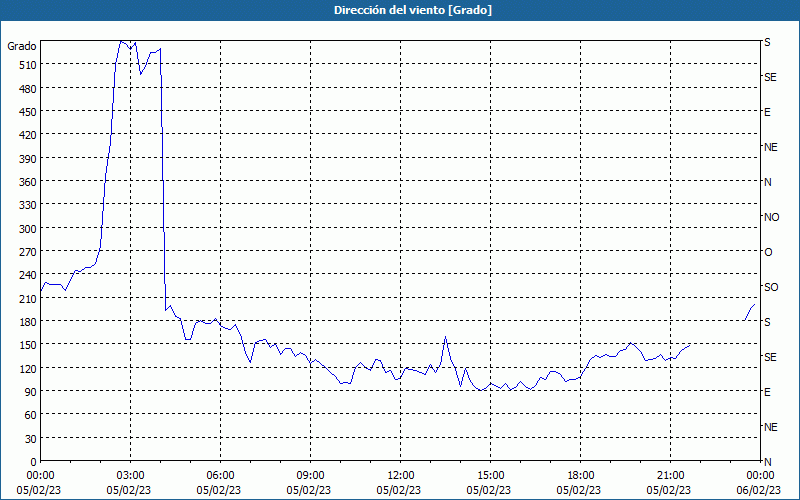The image size is (800, 500).
Task: Pick the 120 degree axis label
Action: point(28,369)
